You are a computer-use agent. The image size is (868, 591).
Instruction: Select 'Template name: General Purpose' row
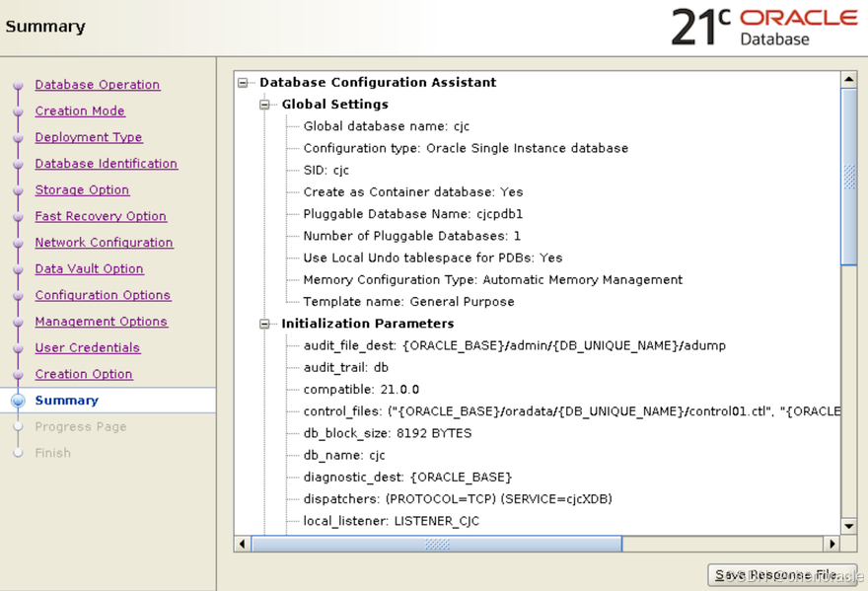408,302
